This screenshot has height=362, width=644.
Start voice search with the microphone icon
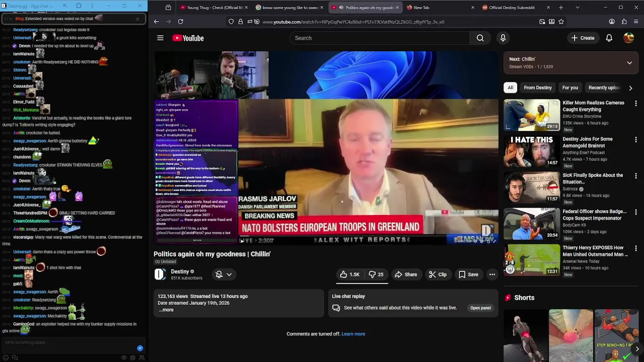coord(503,38)
